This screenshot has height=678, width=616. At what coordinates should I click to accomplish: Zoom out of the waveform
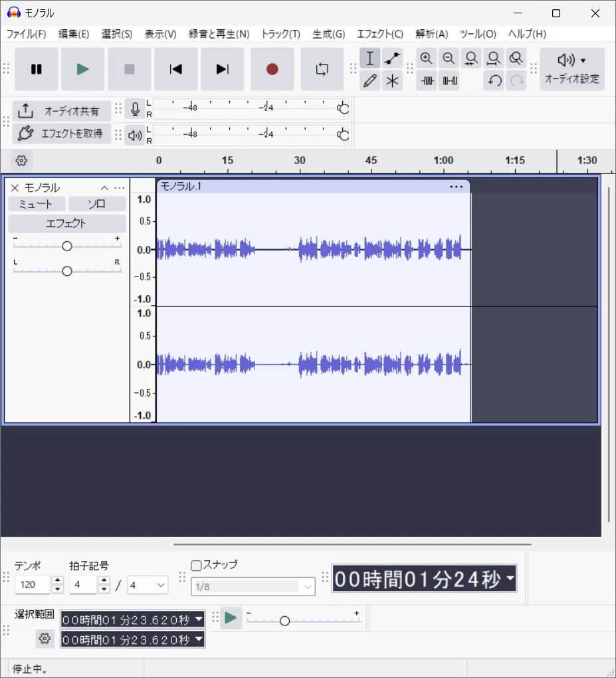(449, 58)
